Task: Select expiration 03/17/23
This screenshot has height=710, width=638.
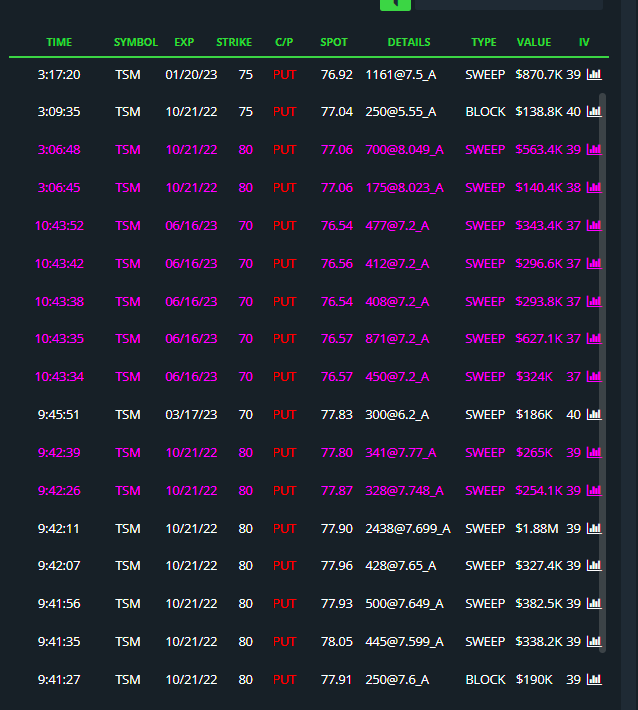Action: click(x=191, y=415)
